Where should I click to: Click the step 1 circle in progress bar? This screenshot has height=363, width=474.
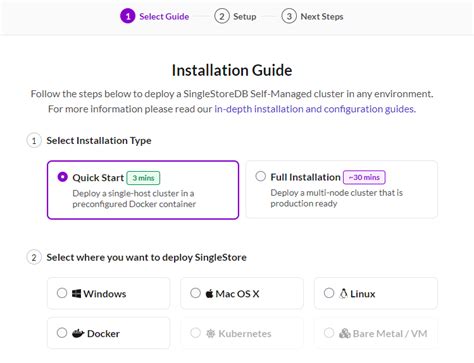(128, 16)
